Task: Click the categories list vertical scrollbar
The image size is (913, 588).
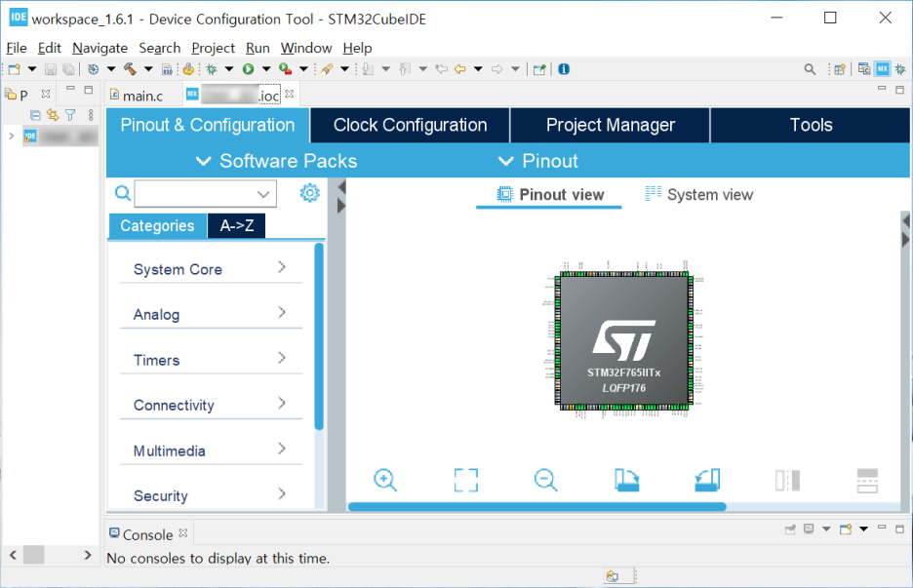Action: pos(319,336)
